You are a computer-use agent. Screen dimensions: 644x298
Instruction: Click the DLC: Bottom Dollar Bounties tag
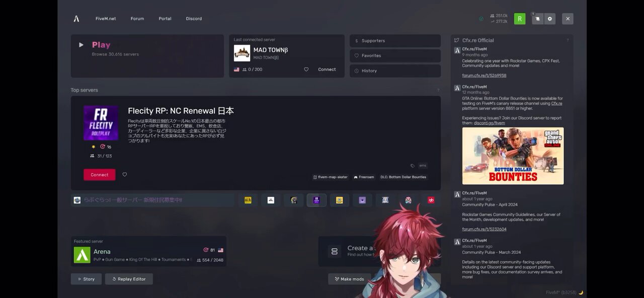(403, 177)
